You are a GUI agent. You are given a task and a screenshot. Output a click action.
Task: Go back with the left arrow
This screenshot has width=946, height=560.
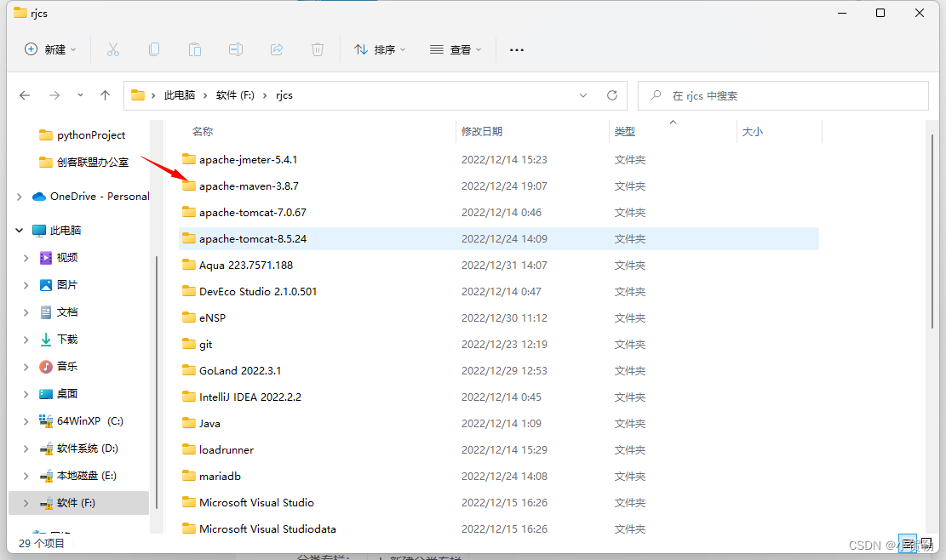point(25,95)
